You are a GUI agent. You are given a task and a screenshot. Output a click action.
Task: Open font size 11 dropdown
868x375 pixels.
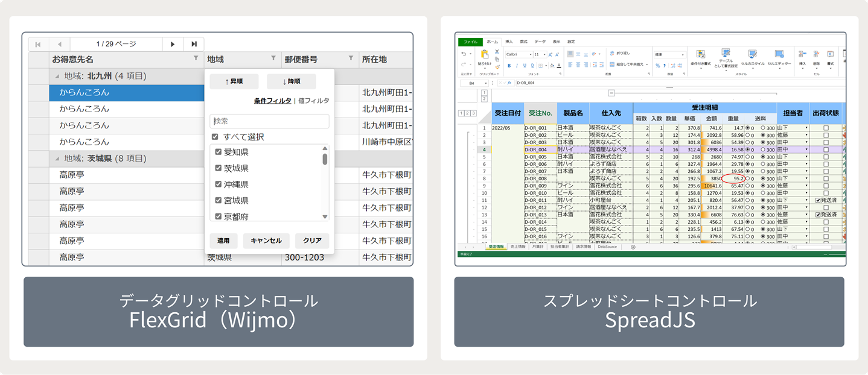[x=544, y=55]
